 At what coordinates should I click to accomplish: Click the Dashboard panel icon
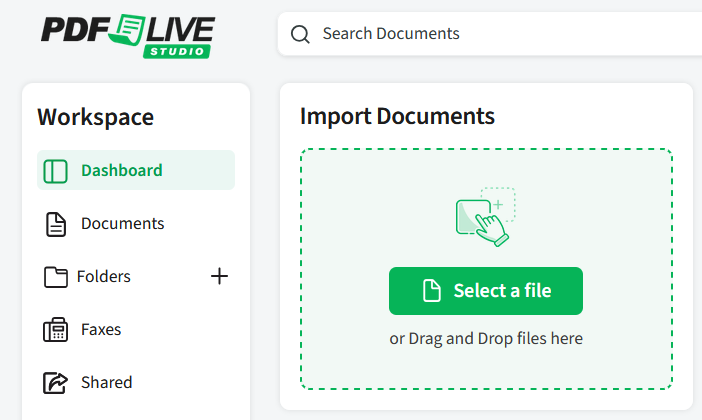pyautogui.click(x=56, y=171)
